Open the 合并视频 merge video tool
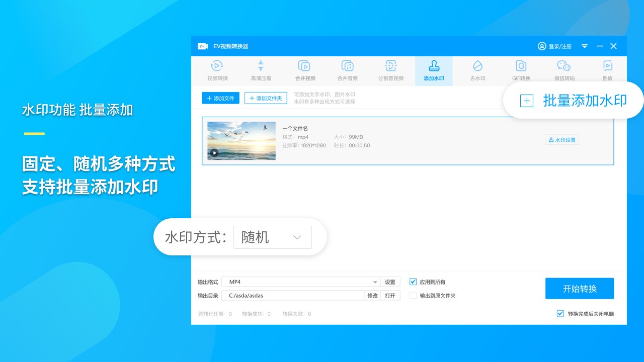The width and height of the screenshot is (644, 362). coord(304,70)
